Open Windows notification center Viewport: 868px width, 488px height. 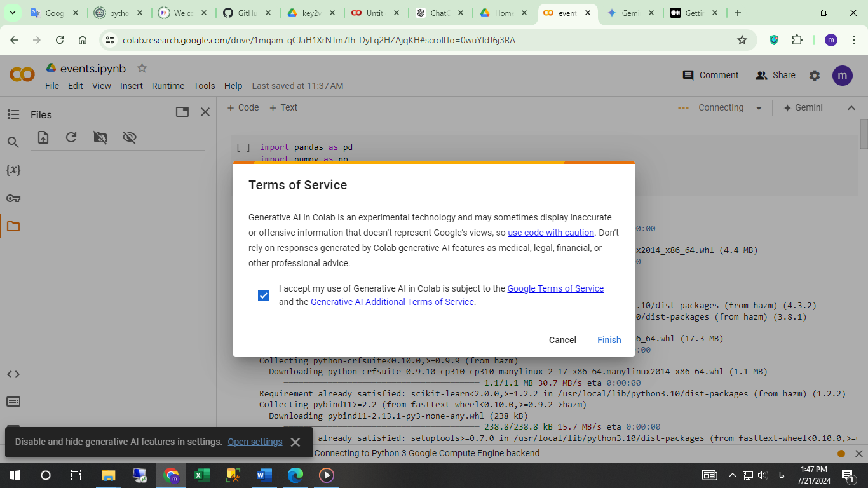(x=847, y=475)
